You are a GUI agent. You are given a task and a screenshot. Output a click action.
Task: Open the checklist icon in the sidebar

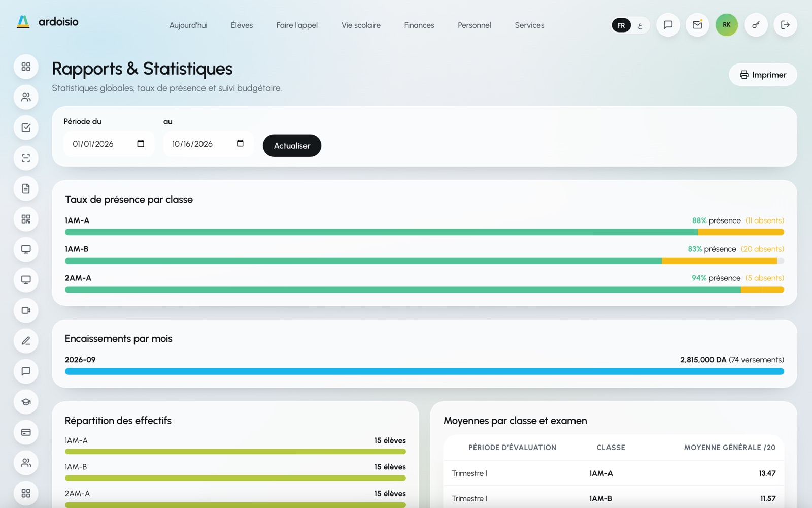(26, 128)
